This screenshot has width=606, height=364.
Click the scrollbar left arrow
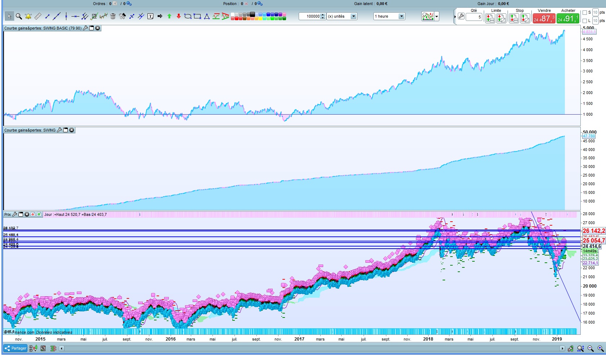pyautogui.click(x=62, y=349)
